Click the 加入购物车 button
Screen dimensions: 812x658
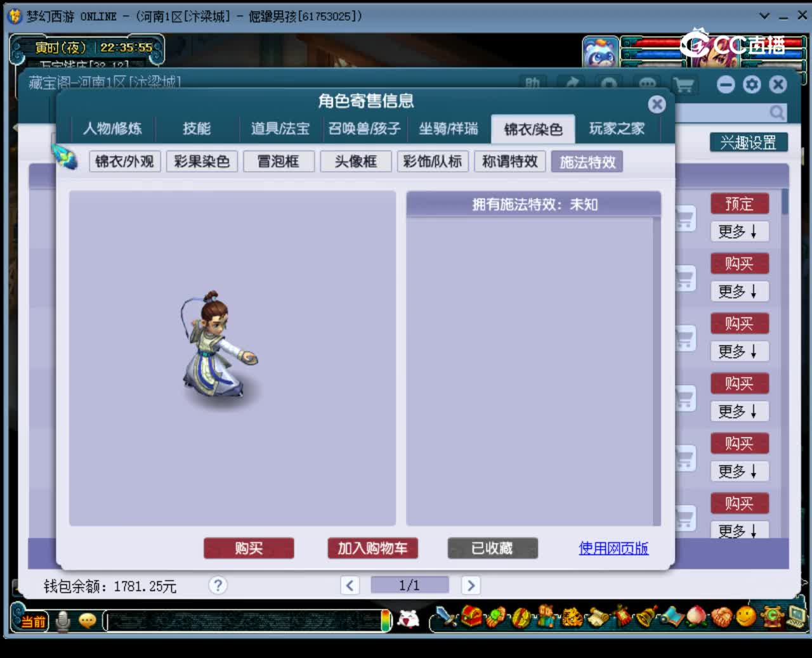(372, 548)
